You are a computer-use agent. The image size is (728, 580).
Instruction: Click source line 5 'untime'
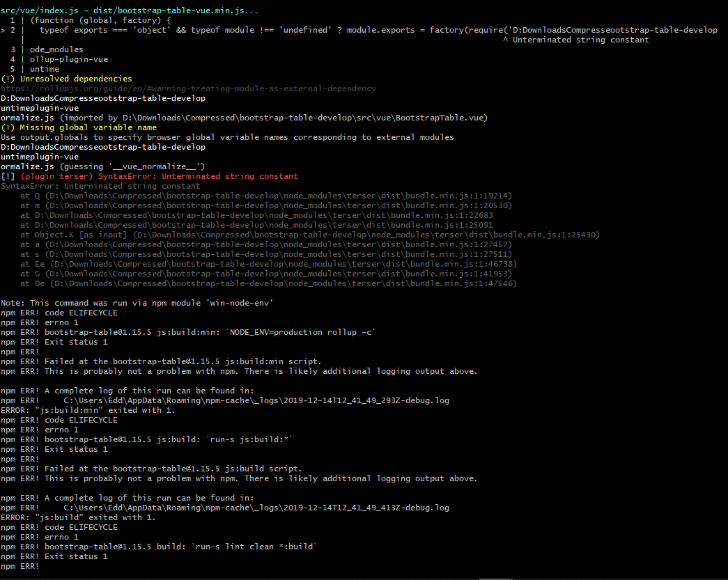pyautogui.click(x=35, y=69)
